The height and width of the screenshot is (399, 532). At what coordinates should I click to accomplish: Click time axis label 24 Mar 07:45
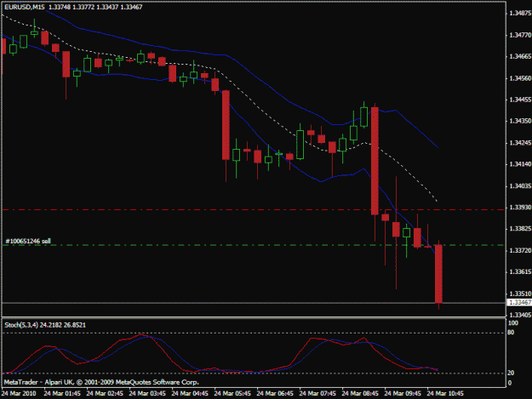pos(317,394)
